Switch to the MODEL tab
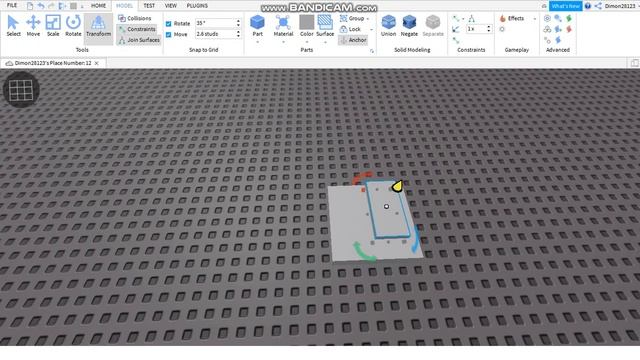 pos(124,6)
